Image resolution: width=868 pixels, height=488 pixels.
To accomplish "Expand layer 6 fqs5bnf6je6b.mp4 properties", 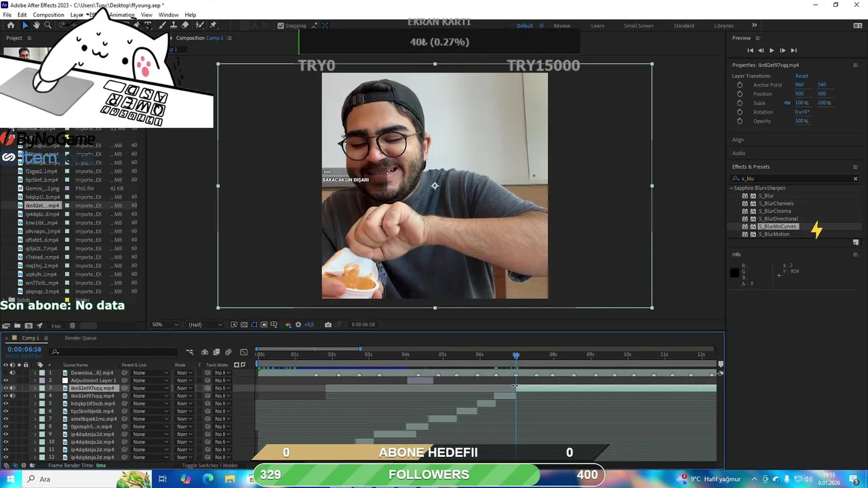I will [x=35, y=411].
